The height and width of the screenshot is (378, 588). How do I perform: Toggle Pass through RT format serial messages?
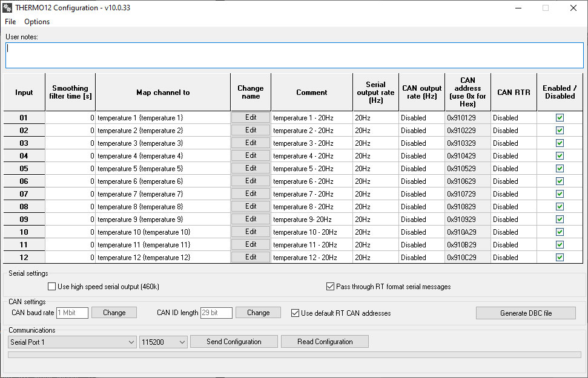tap(330, 287)
